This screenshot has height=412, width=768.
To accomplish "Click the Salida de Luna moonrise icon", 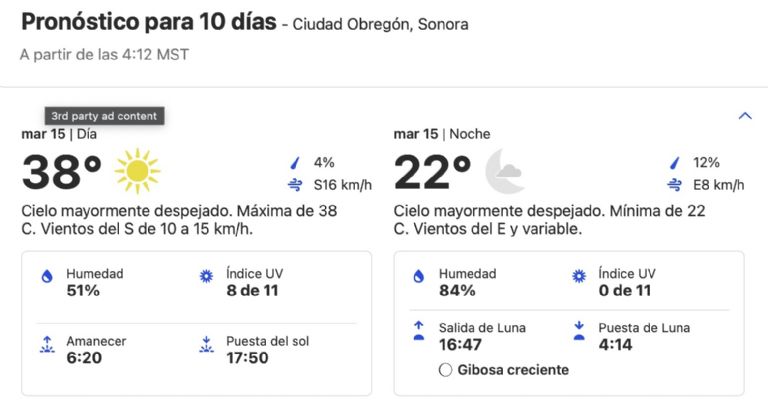I will click(x=418, y=331).
